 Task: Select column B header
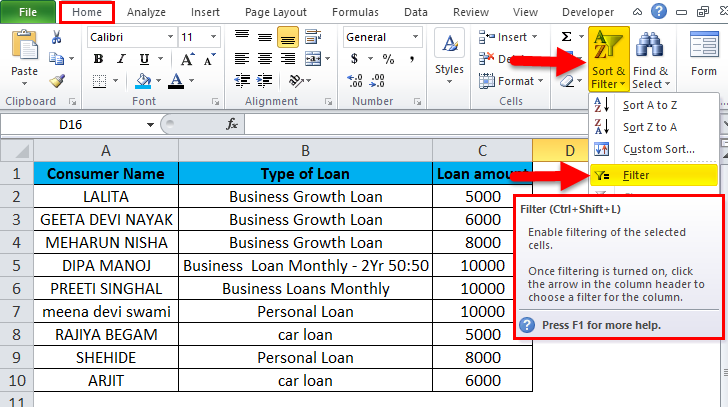306,151
